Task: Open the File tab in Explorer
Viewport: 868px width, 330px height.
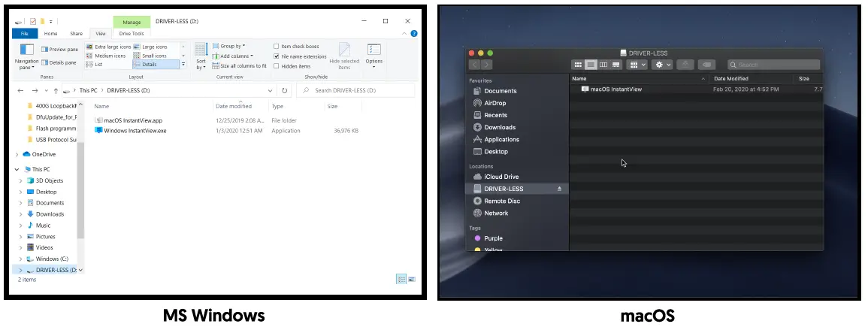Action: [25, 34]
